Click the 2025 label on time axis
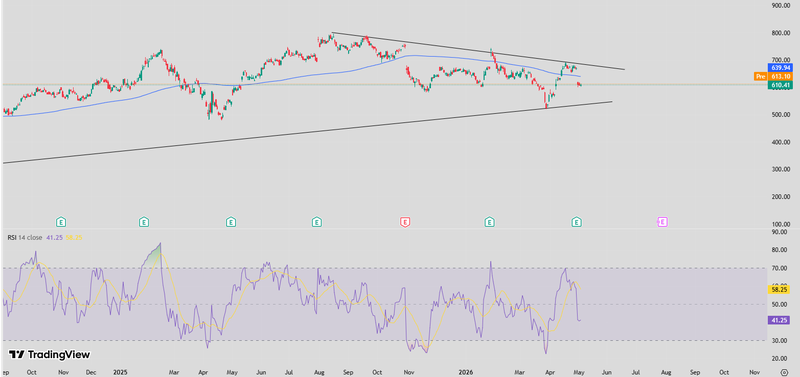Screen dimensions: 800x377 coord(120,372)
